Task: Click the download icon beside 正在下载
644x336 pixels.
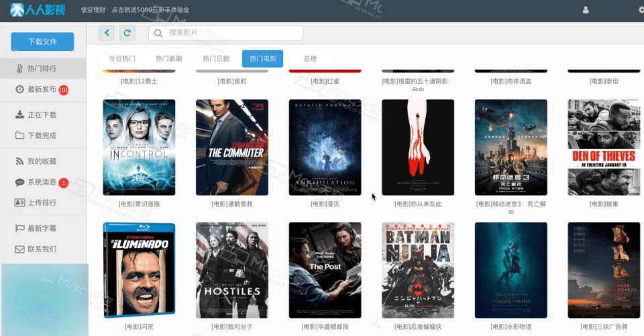Action: tap(19, 115)
